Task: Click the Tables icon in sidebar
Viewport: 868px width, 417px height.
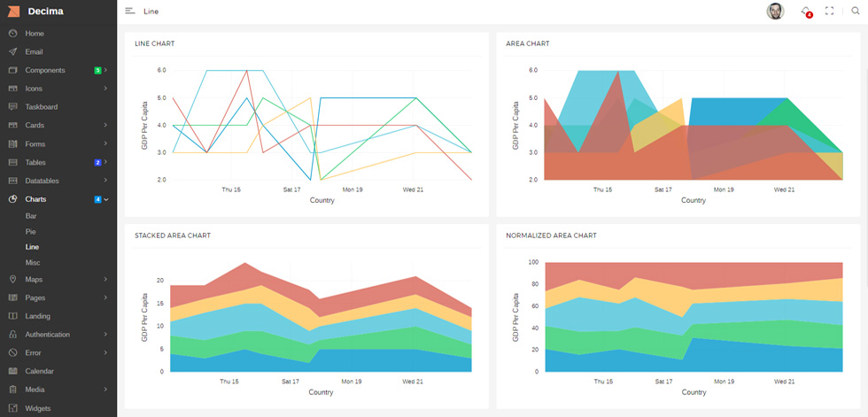Action: click(13, 163)
